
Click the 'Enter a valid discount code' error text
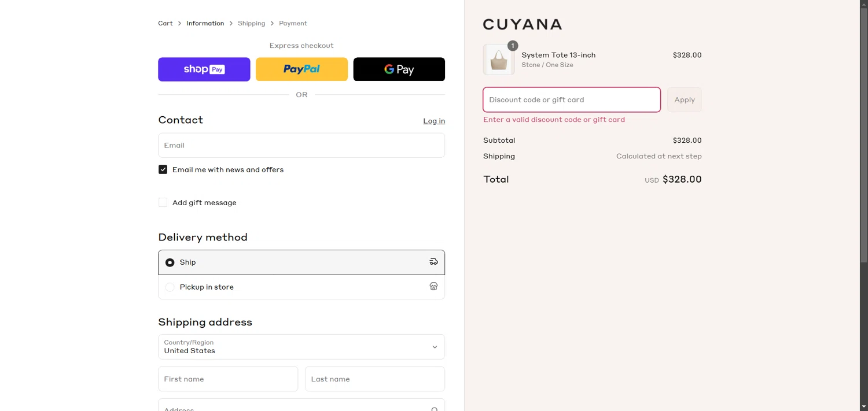(x=554, y=120)
